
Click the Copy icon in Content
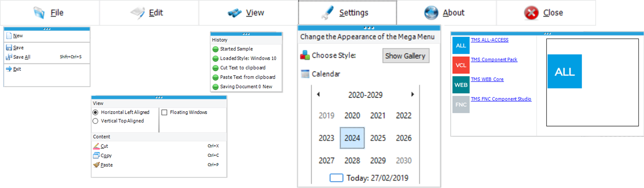96,155
